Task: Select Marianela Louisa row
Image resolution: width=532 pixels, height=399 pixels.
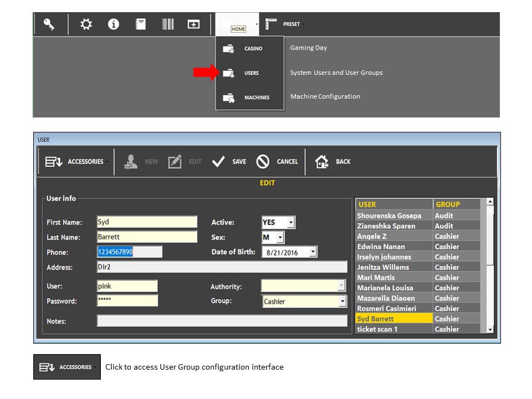Action: pyautogui.click(x=418, y=288)
